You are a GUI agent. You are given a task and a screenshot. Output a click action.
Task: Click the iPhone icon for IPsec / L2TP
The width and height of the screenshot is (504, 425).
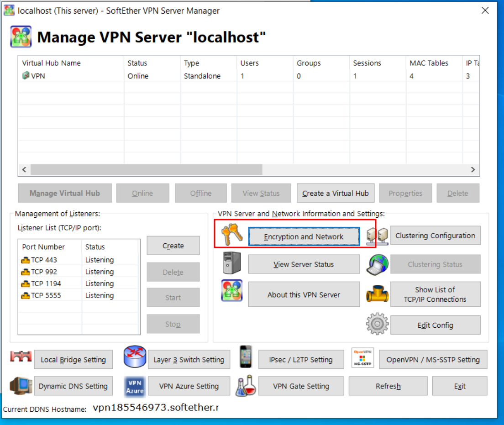coord(246,357)
